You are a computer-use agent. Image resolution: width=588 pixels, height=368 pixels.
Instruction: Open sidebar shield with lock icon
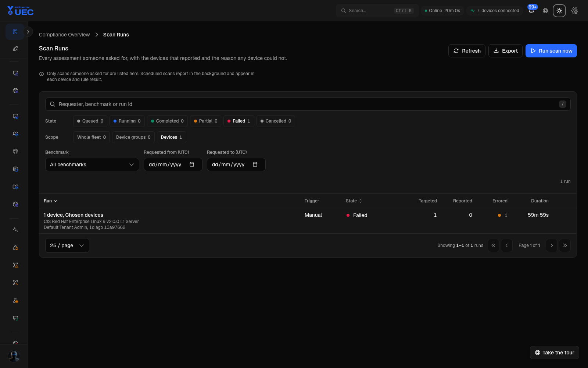click(x=15, y=73)
